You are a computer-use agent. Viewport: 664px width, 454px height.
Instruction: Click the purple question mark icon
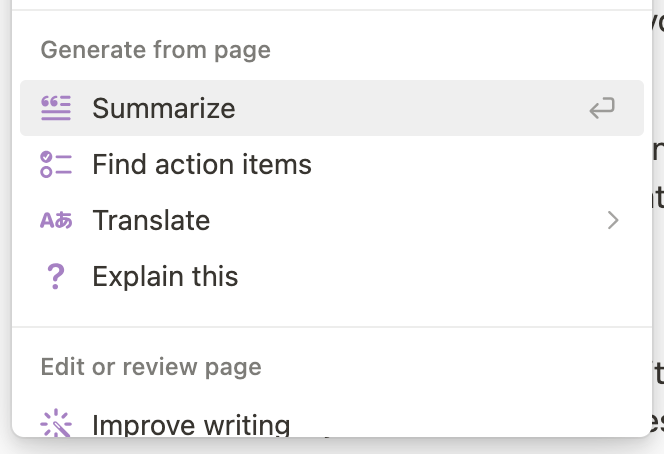point(56,276)
